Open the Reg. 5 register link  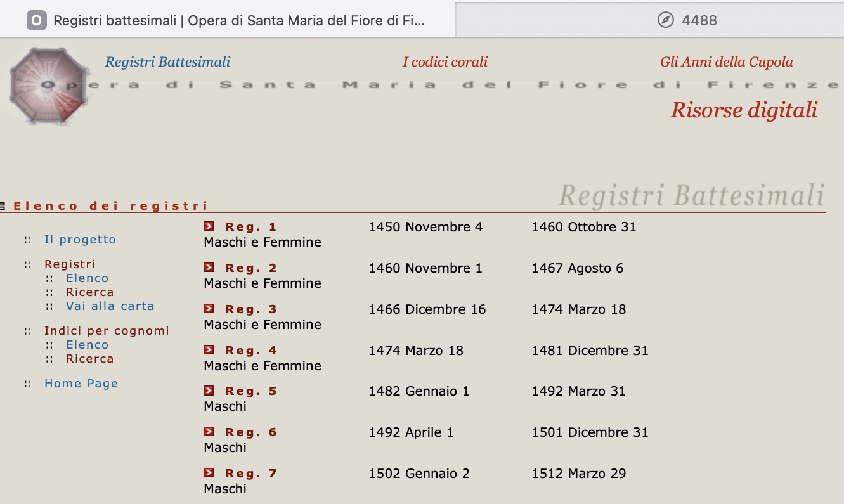(250, 391)
